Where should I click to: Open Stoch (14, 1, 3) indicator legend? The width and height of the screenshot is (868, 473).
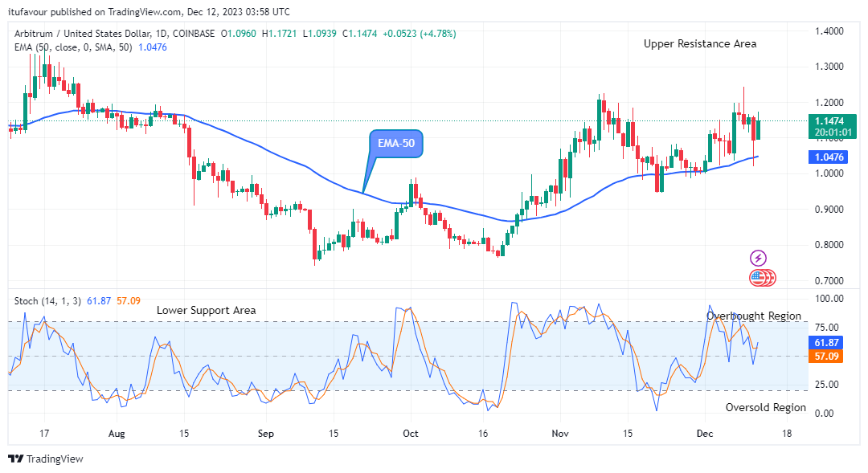click(x=47, y=301)
